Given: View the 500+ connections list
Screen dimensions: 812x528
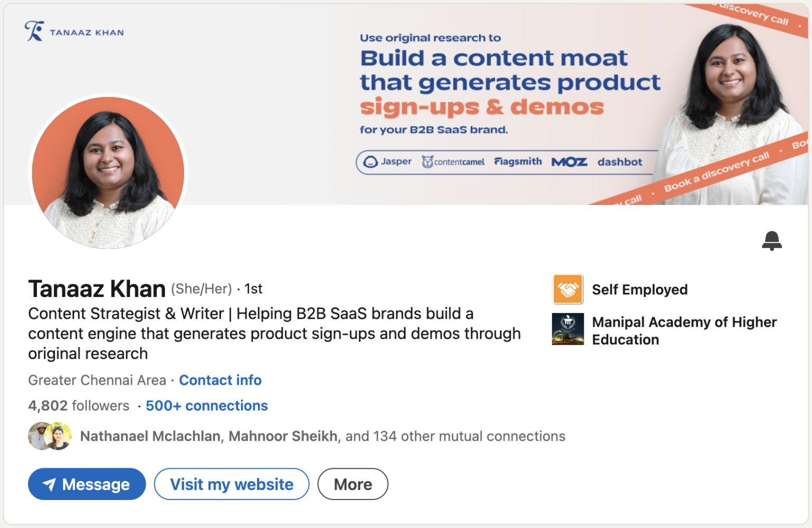Looking at the screenshot, I should pyautogui.click(x=207, y=405).
